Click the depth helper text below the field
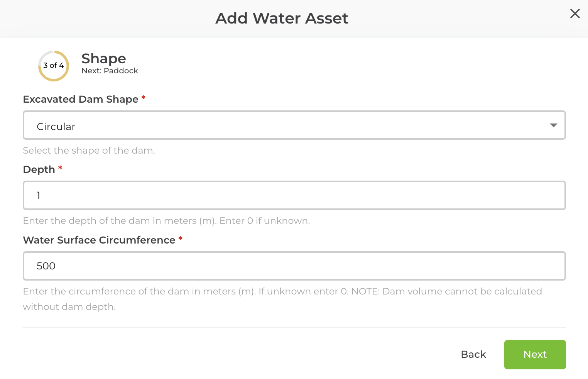Image resolution: width=588 pixels, height=379 pixels. tap(166, 220)
